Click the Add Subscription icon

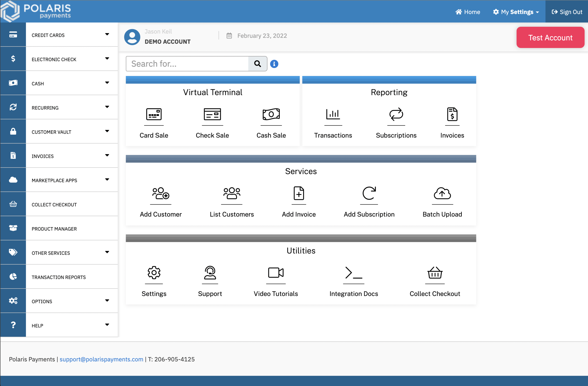pos(369,193)
